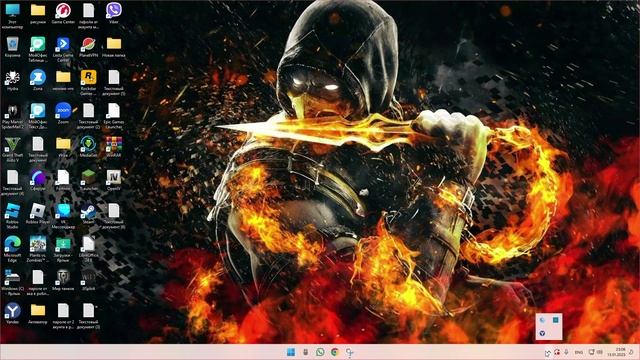Launch Google Chrome from the taskbar
Image resolution: width=640 pixels, height=360 pixels.
(x=335, y=352)
